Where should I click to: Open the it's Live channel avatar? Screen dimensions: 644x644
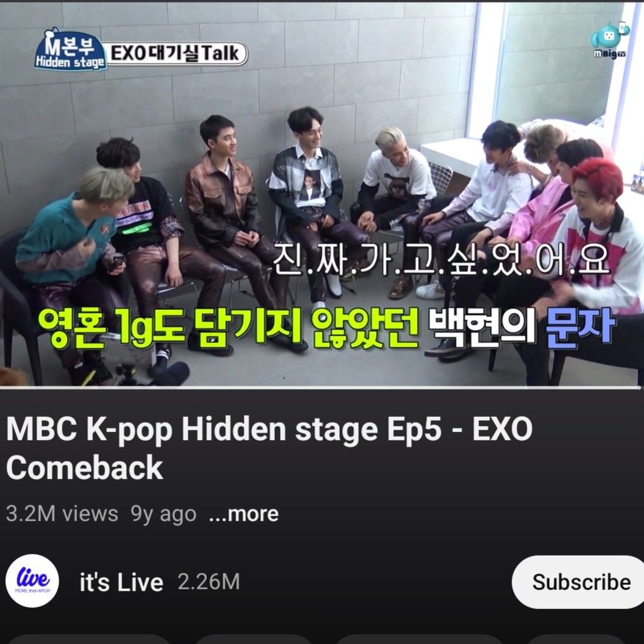[x=32, y=581]
